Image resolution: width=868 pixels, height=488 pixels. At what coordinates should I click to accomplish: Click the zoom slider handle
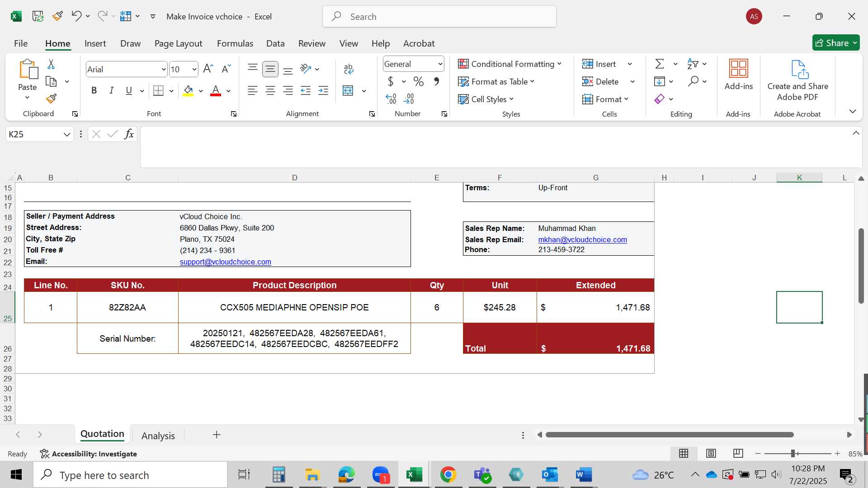(793, 453)
